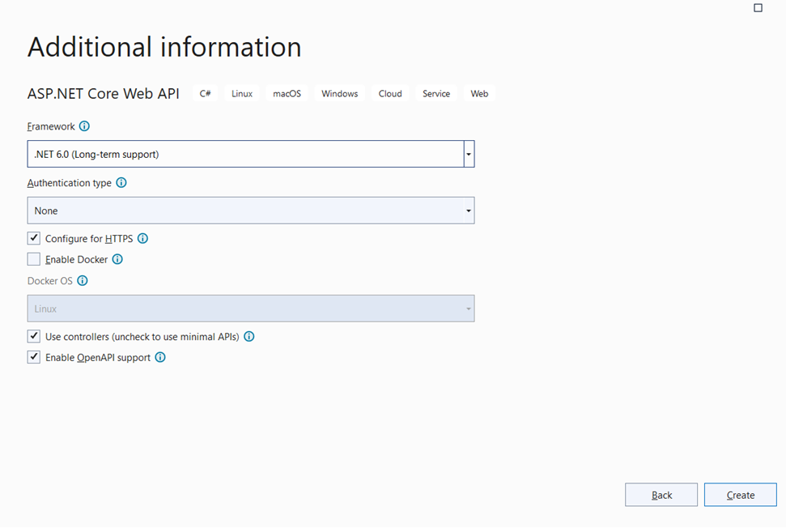The image size is (786, 532).
Task: Open the Framework dropdown
Action: click(x=468, y=153)
